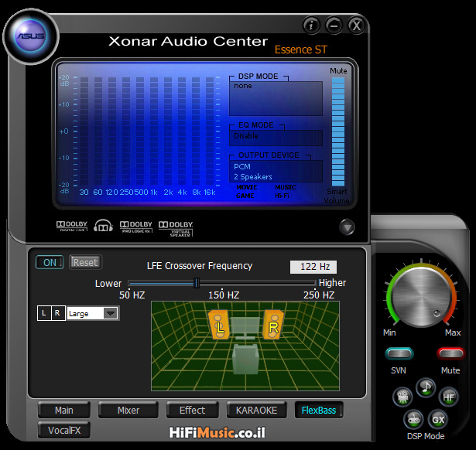Select the Music DSP mode note icon
The width and height of the screenshot is (476, 450).
pyautogui.click(x=426, y=387)
